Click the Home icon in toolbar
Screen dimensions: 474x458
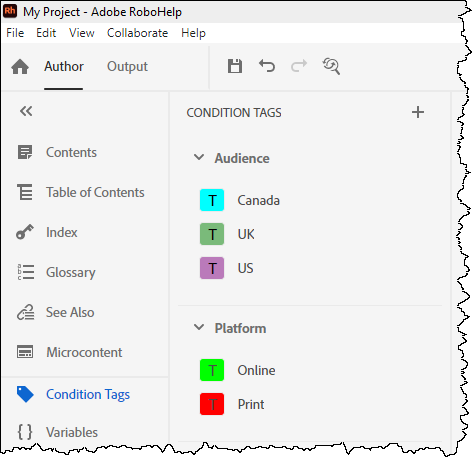(20, 66)
